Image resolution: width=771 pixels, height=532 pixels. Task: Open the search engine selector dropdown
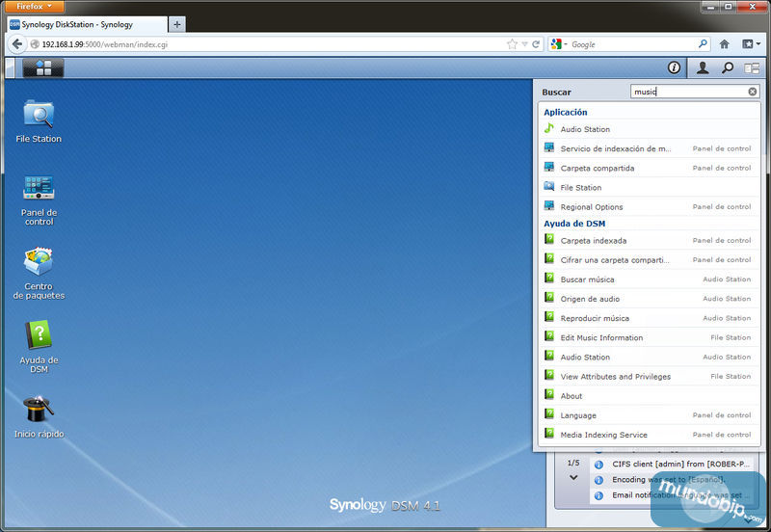559,44
